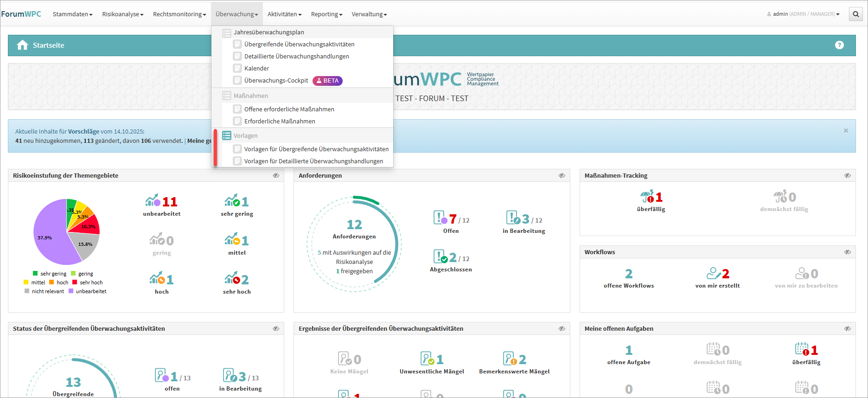
Task: Toggle visibility of the Anforderungen widget
Action: coord(562,176)
